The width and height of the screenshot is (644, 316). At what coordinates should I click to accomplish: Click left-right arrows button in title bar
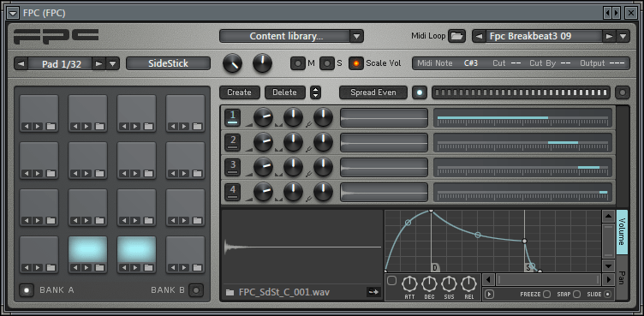[x=612, y=13]
